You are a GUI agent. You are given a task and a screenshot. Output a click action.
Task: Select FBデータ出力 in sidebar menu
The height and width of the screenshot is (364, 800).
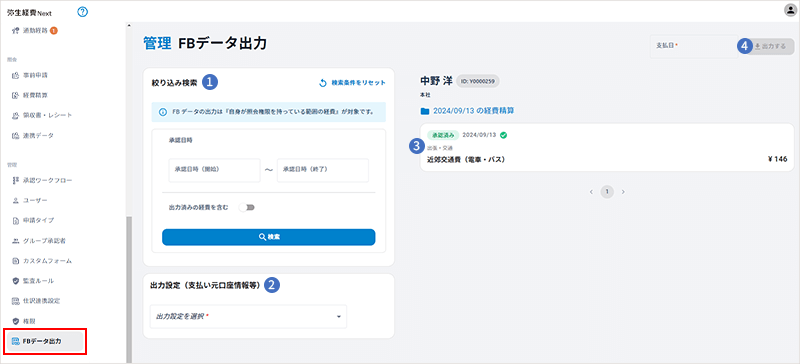(x=44, y=341)
